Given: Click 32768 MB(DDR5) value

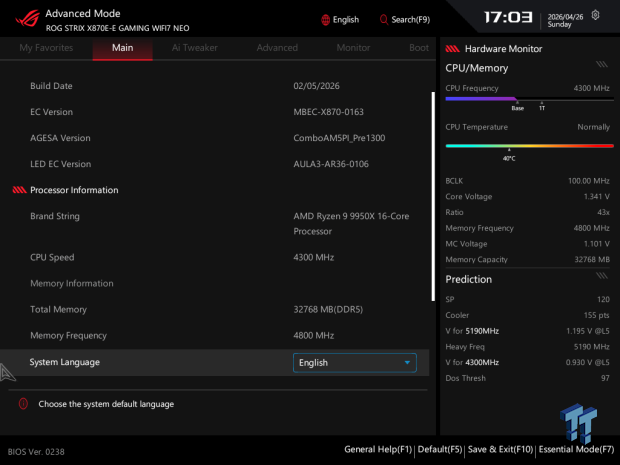Looking at the screenshot, I should tap(328, 310).
